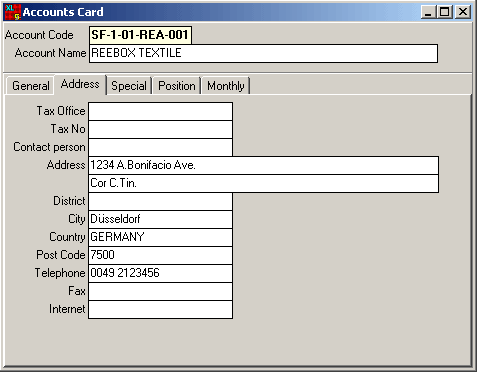Screen dimensions: 477x372
Task: Click the Country label
Action: [67, 237]
